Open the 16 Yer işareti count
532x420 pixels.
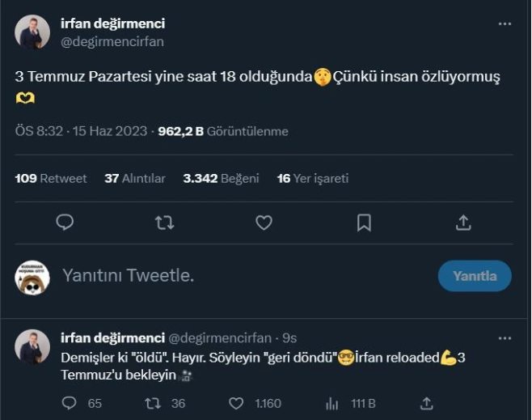pos(313,178)
